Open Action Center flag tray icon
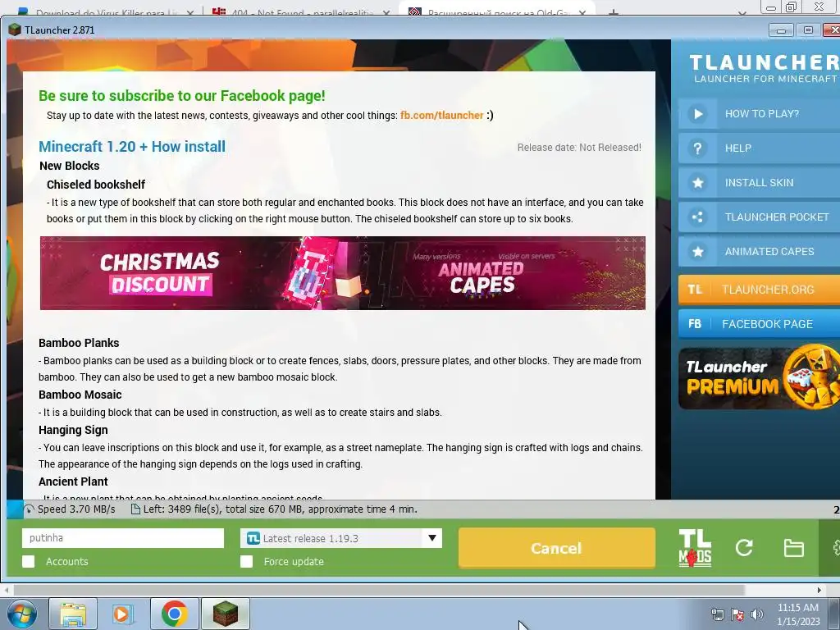This screenshot has width=840, height=630. point(737,614)
